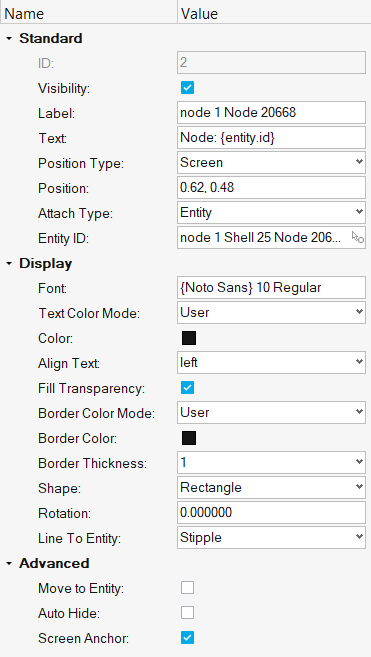Open the Align Text dropdown

[x=271, y=362]
